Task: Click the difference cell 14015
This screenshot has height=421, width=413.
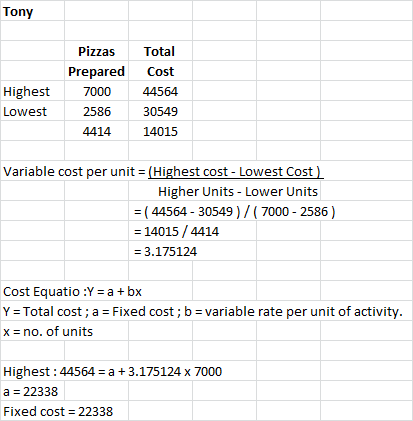Action: click(160, 131)
